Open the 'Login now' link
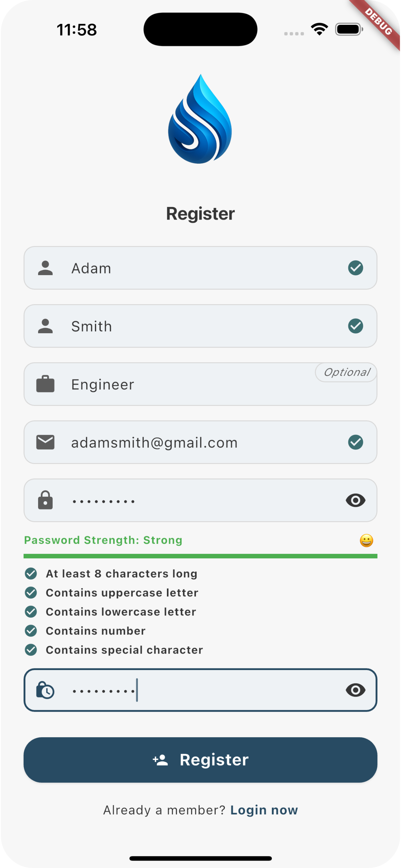 [264, 810]
